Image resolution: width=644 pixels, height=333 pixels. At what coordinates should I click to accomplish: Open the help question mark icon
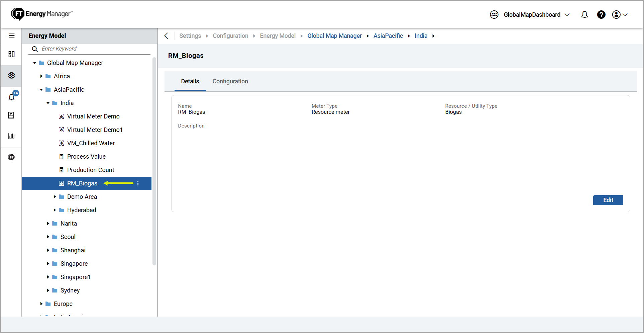(x=601, y=15)
